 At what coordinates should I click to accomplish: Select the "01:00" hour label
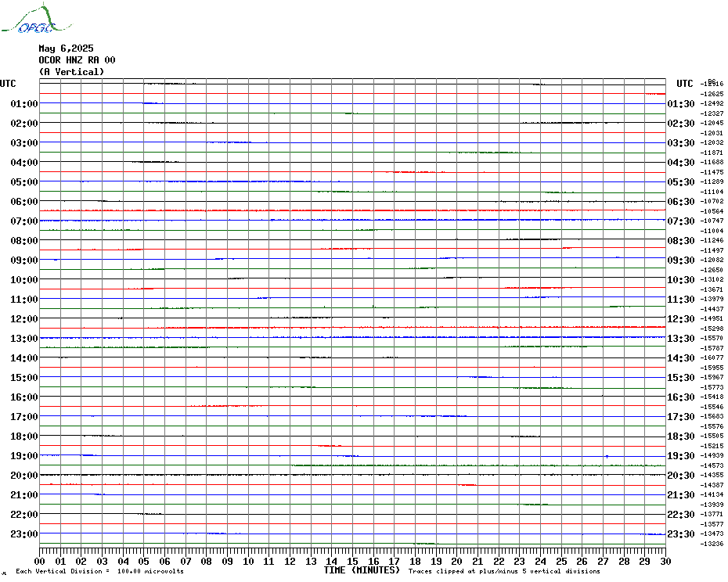24,103
